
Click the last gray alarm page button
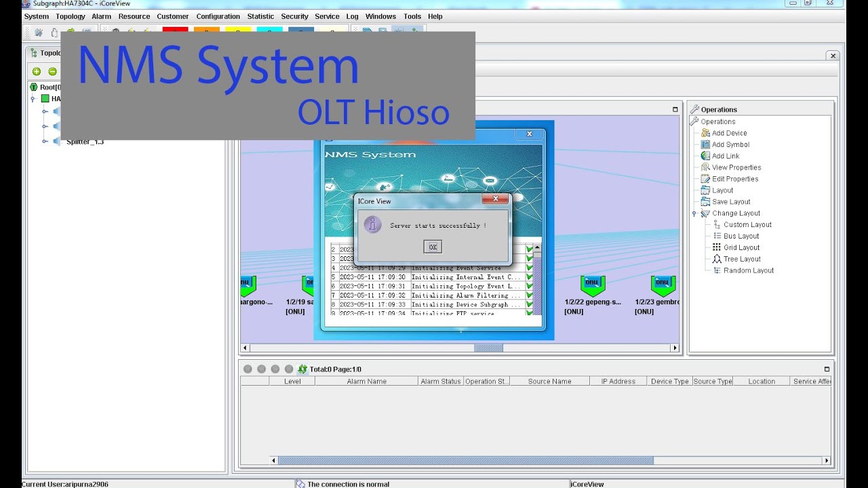click(x=289, y=369)
